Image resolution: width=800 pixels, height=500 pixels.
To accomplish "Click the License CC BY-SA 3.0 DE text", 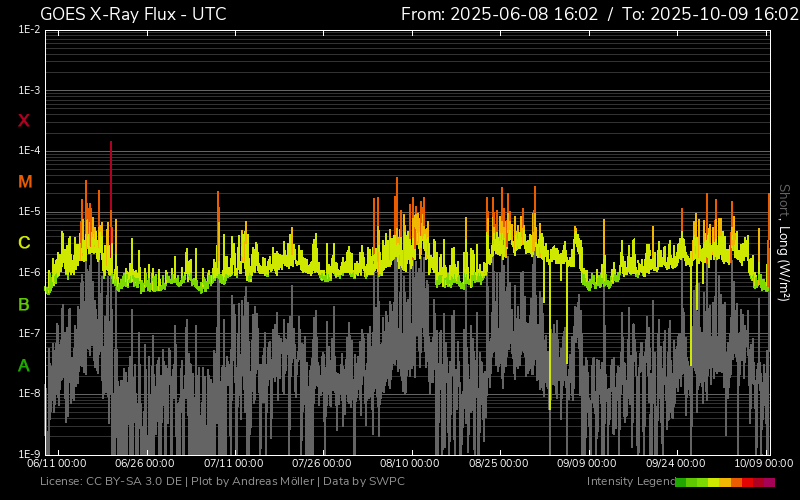I will pyautogui.click(x=110, y=482).
